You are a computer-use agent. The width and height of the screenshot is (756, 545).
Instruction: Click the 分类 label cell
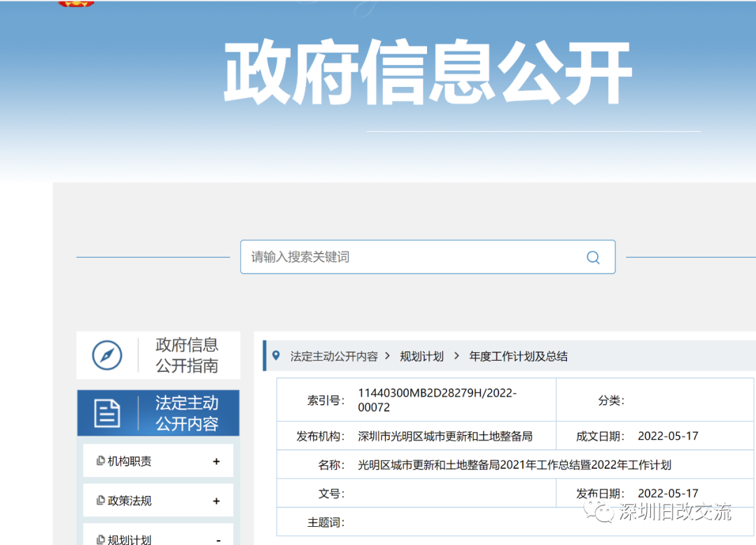pyautogui.click(x=611, y=400)
